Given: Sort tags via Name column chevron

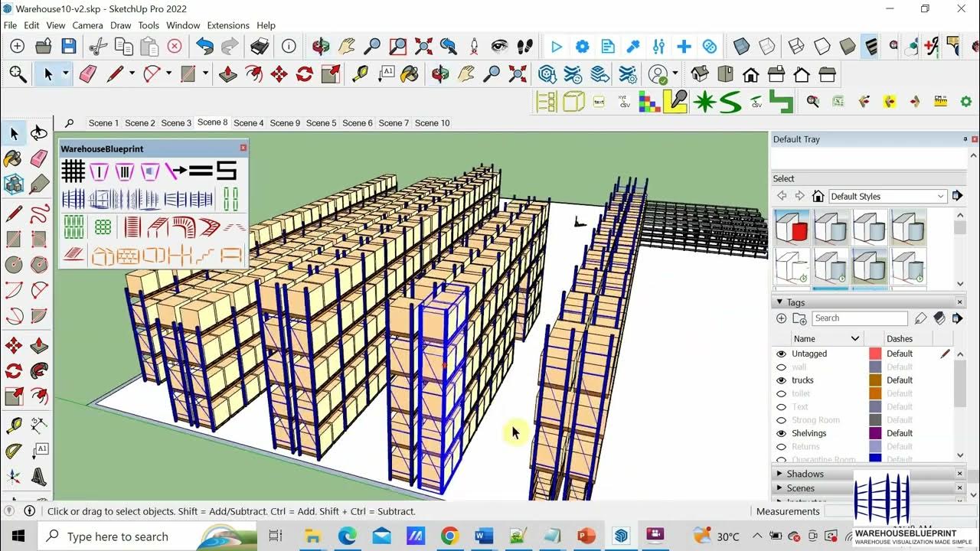Looking at the screenshot, I should coord(855,338).
